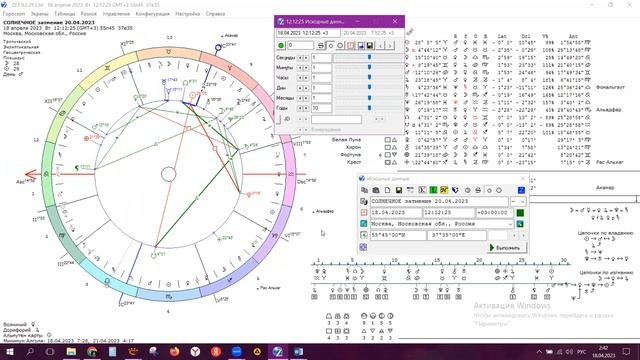Open the Разное menu
This screenshot has height=360, width=640.
[x=89, y=13]
